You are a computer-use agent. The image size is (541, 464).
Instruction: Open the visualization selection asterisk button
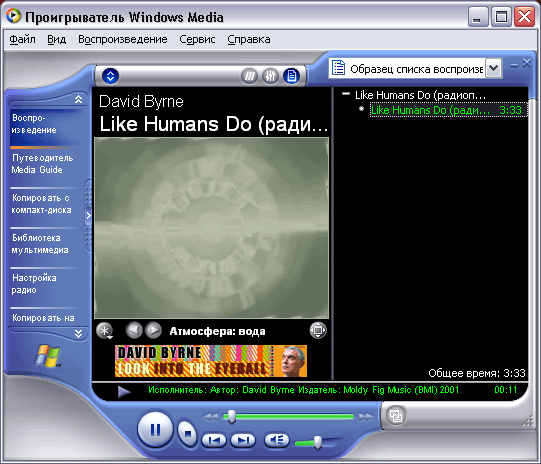tap(105, 330)
